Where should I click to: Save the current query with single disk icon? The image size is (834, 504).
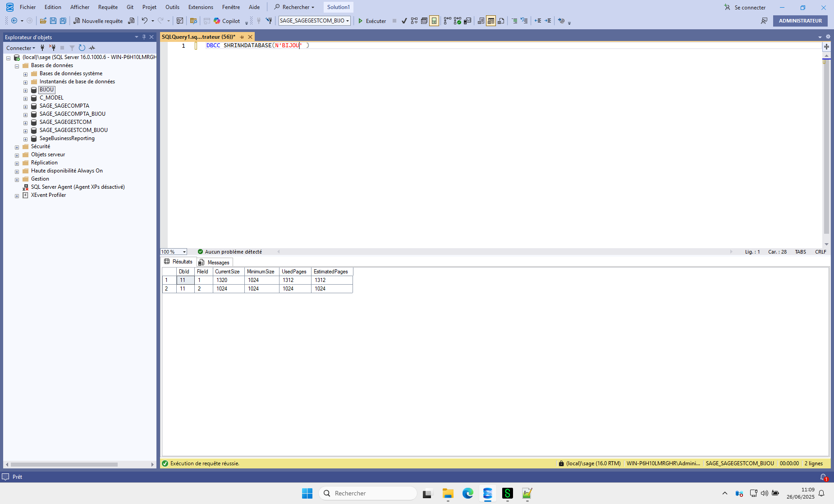53,21
